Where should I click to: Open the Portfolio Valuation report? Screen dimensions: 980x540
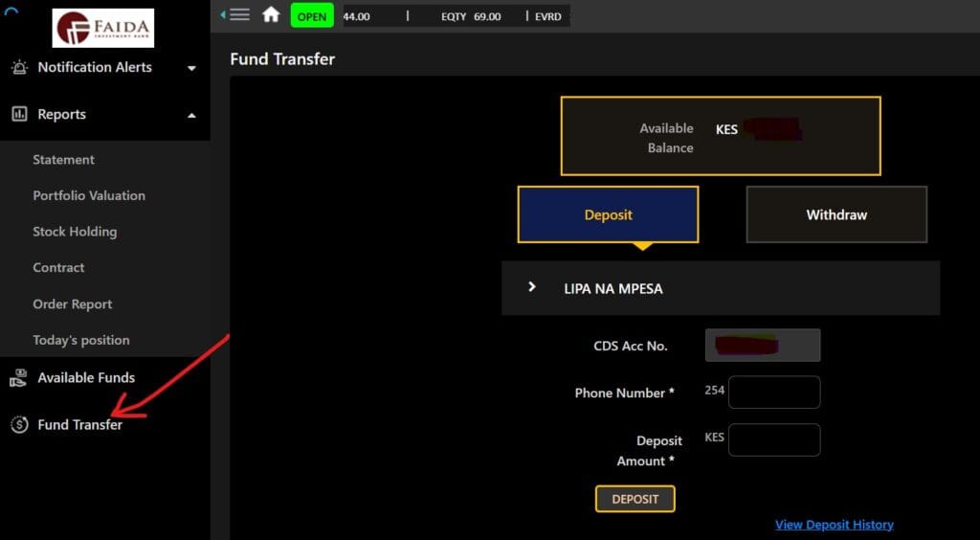89,195
